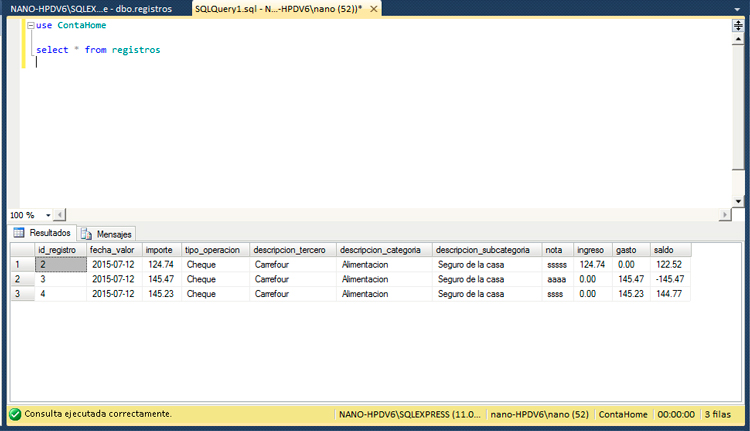Open the document tab list dropdown arrow
This screenshot has height=431, width=750.
737,9
